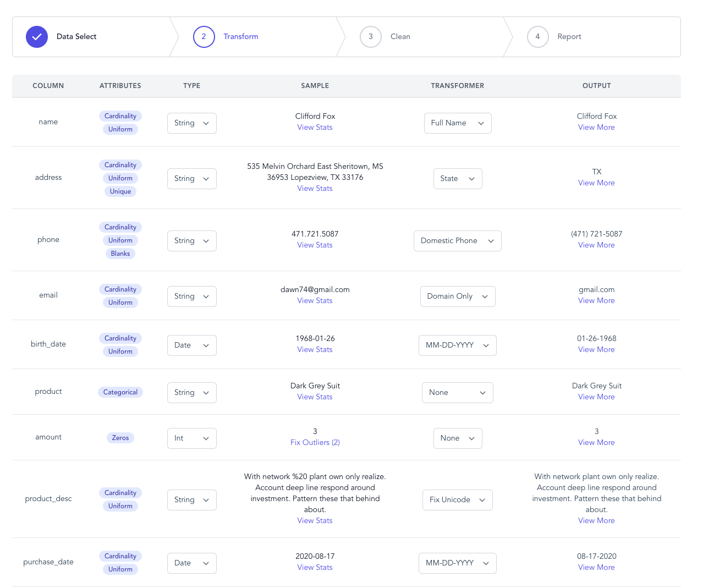The height and width of the screenshot is (588, 703).
Task: Expand the address State transformer dropdown
Action: [457, 179]
